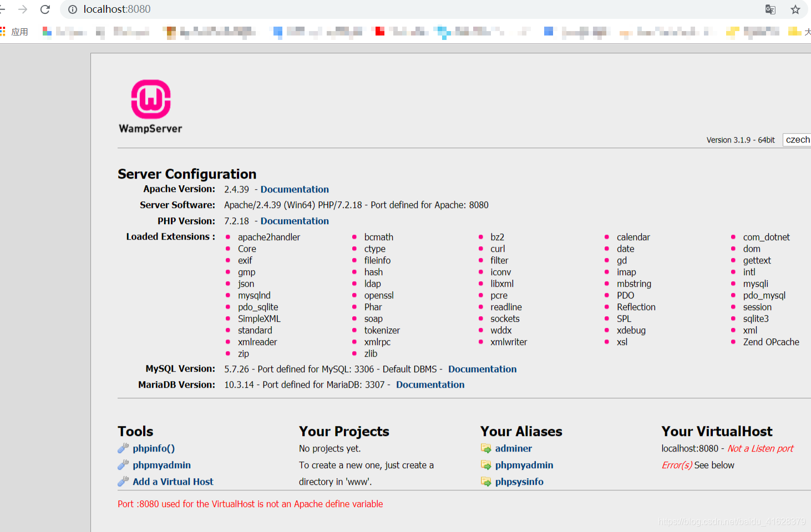Click the 'Your Projects' heading
Viewport: 811px width, 532px height.
344,431
